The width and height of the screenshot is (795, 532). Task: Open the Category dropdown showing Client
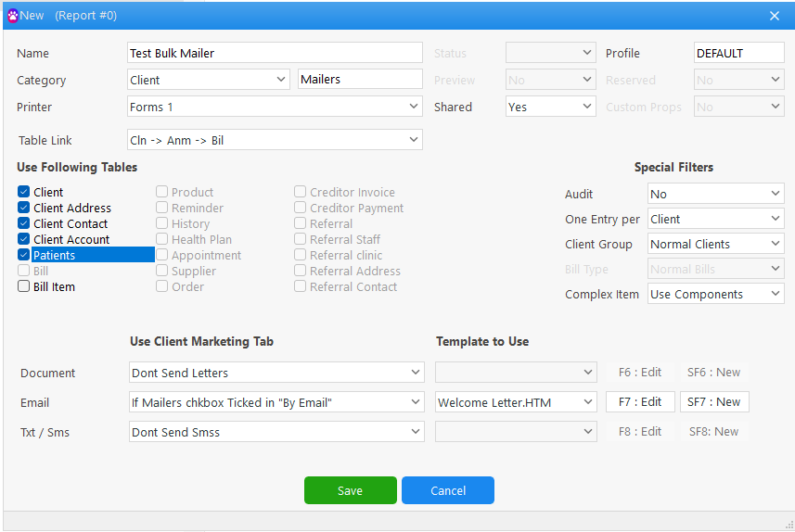pyautogui.click(x=209, y=80)
